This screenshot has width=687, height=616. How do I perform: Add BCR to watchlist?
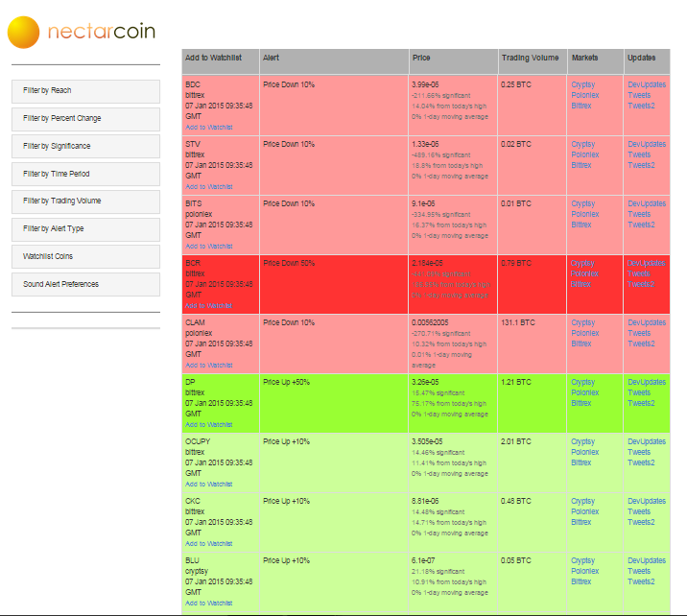click(x=208, y=306)
